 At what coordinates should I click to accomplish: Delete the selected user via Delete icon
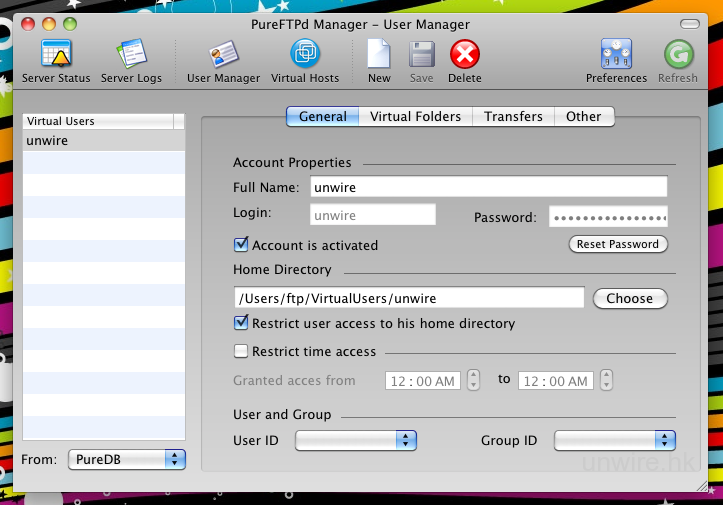(x=464, y=54)
